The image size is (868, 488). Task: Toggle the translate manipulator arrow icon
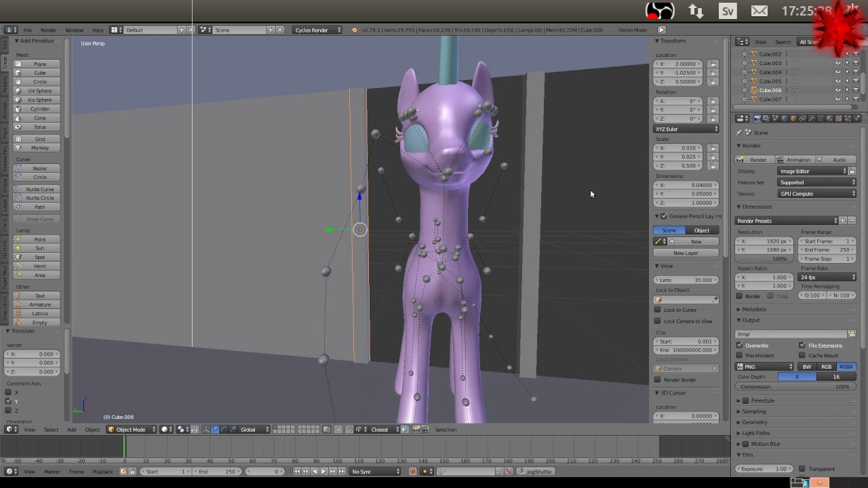point(214,430)
